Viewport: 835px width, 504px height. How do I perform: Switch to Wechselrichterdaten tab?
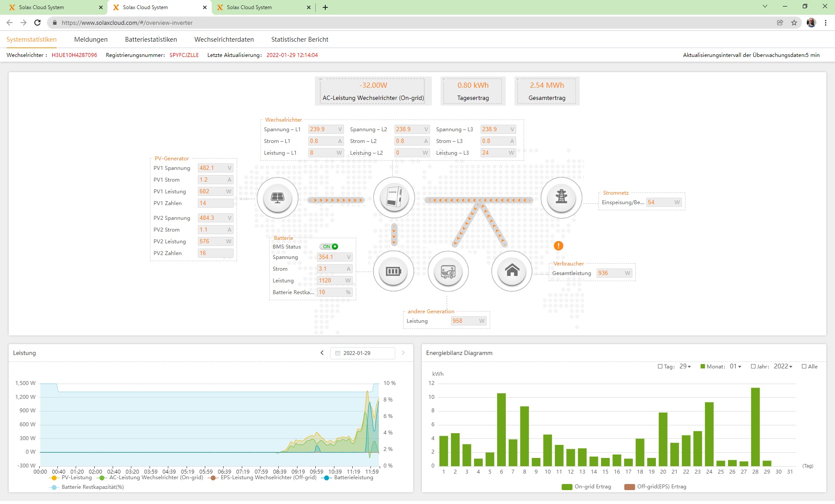pos(224,40)
